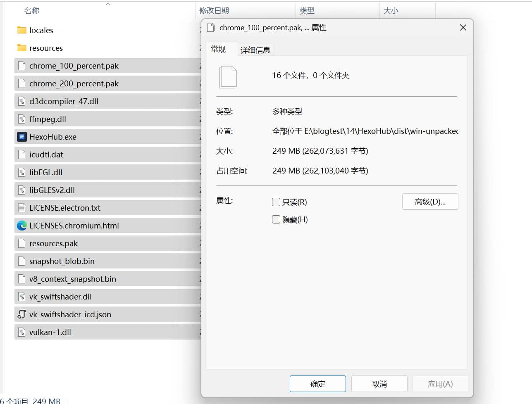Select the resources folder icon
The image size is (532, 404).
pyautogui.click(x=22, y=48)
